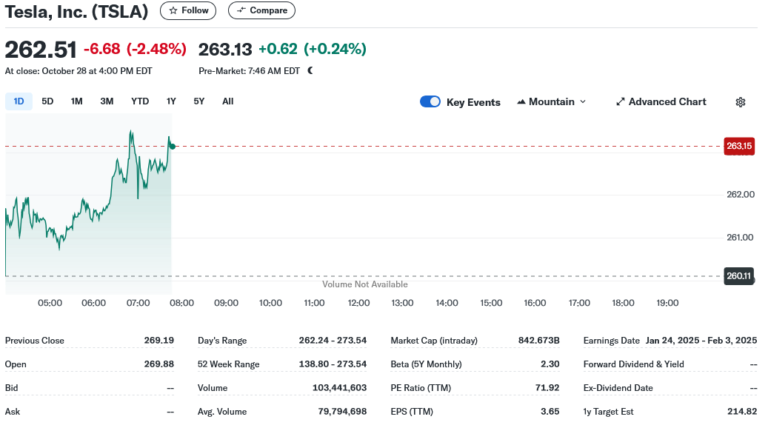Show the 5Y chart range
This screenshot has width=768, height=428.
pyautogui.click(x=199, y=101)
